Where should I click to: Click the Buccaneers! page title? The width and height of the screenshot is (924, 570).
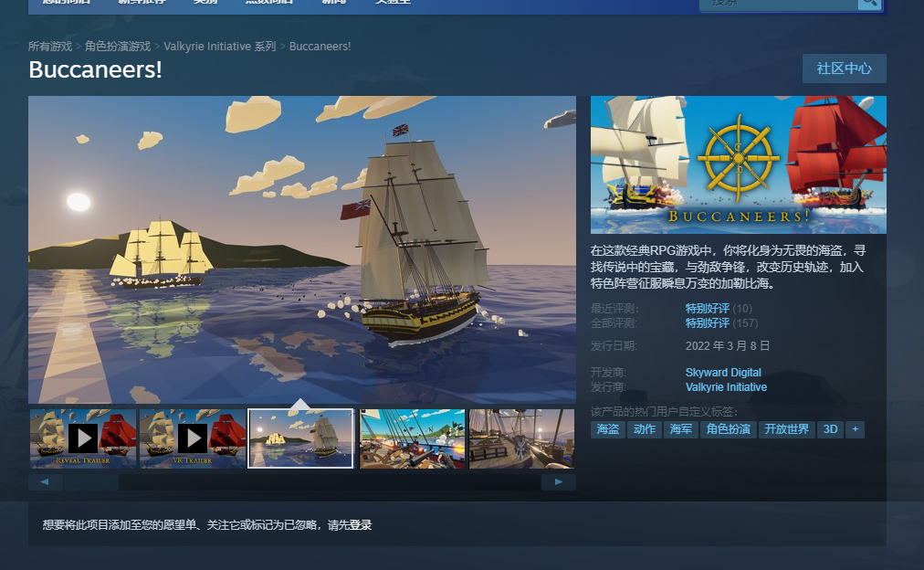(x=96, y=69)
